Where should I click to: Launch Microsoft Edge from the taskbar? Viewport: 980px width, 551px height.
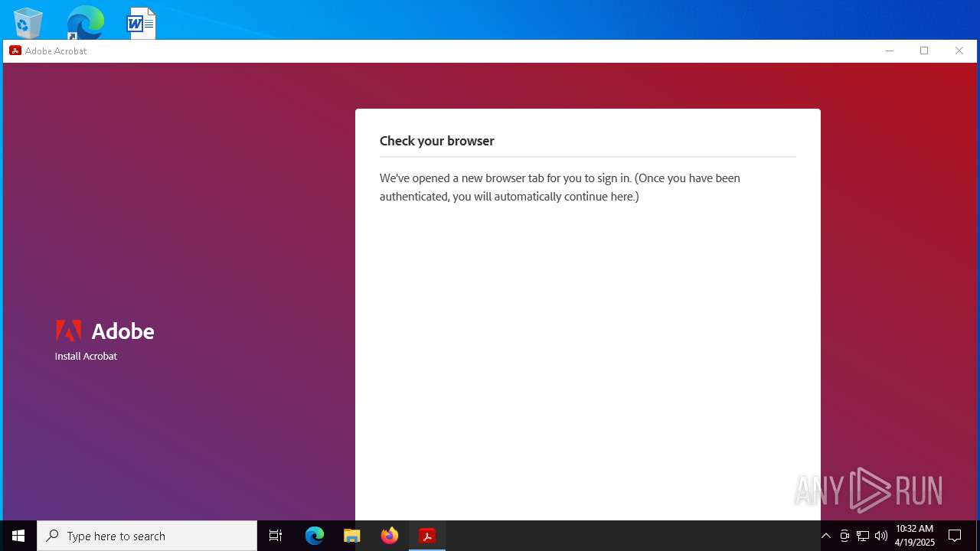[315, 536]
